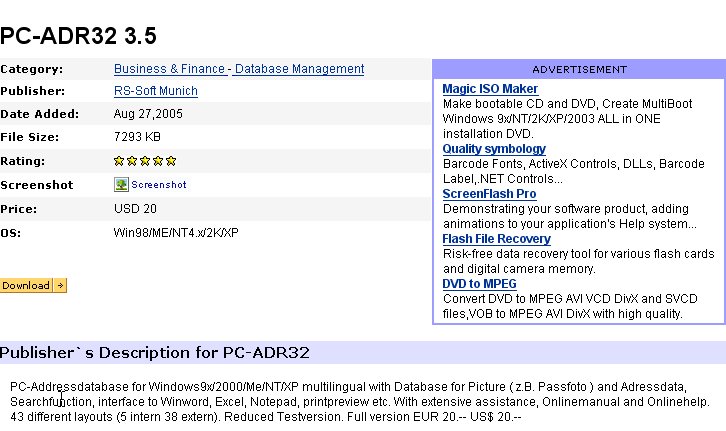The height and width of the screenshot is (431, 726).
Task: Open the Business & Finance category link
Action: point(169,69)
